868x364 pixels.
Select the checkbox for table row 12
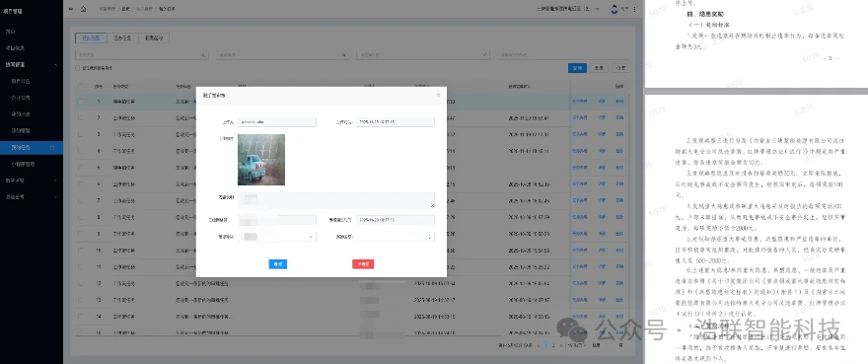[x=81, y=283]
